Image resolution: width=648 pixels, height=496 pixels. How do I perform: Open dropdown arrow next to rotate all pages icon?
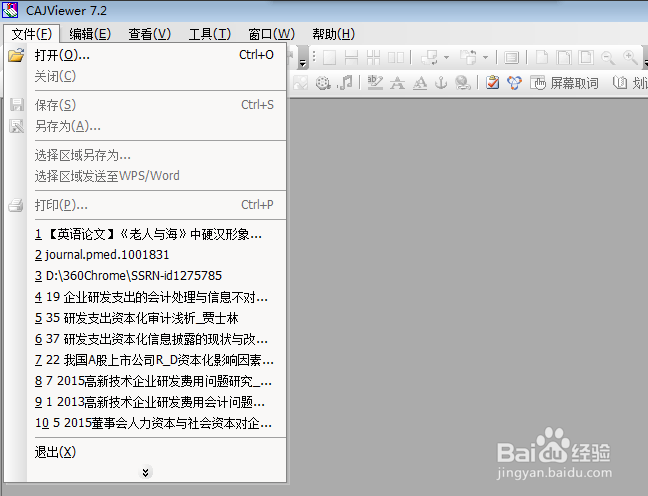[x=486, y=57]
